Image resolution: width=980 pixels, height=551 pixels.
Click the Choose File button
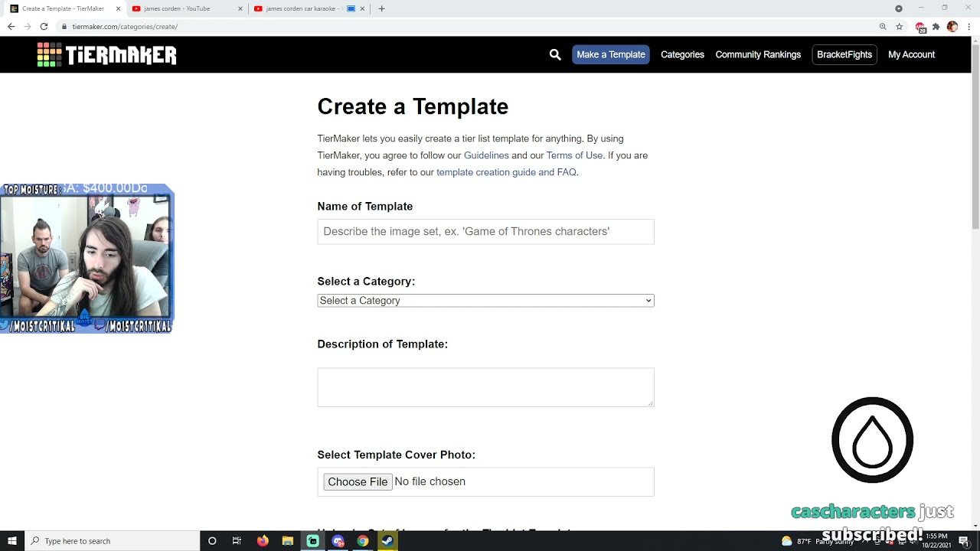pos(358,481)
